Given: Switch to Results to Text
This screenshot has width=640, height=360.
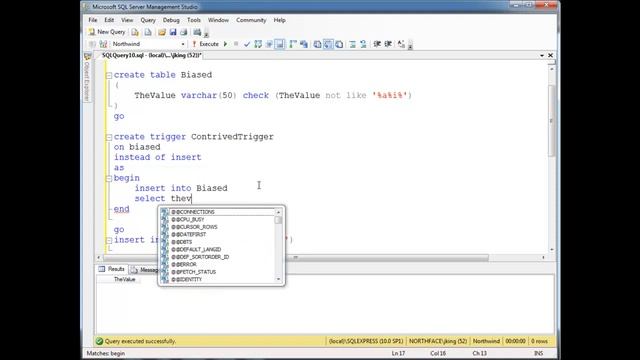Looking at the screenshot, I should point(317,44).
